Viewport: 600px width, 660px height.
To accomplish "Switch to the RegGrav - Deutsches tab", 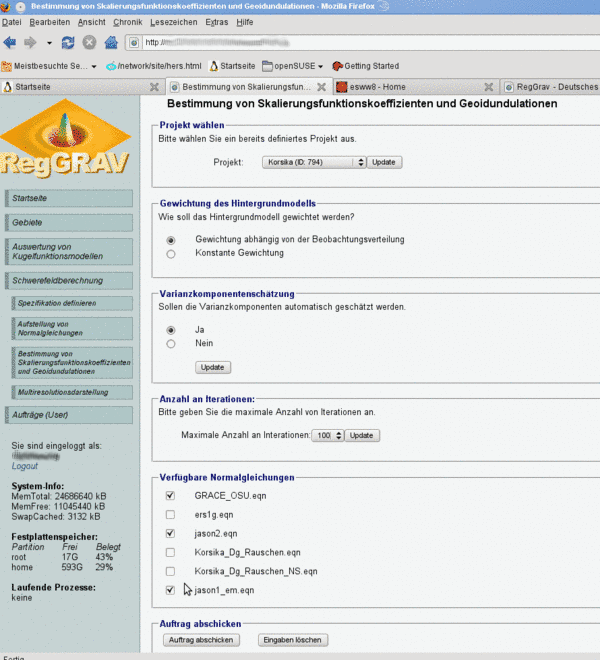I will pyautogui.click(x=550, y=87).
